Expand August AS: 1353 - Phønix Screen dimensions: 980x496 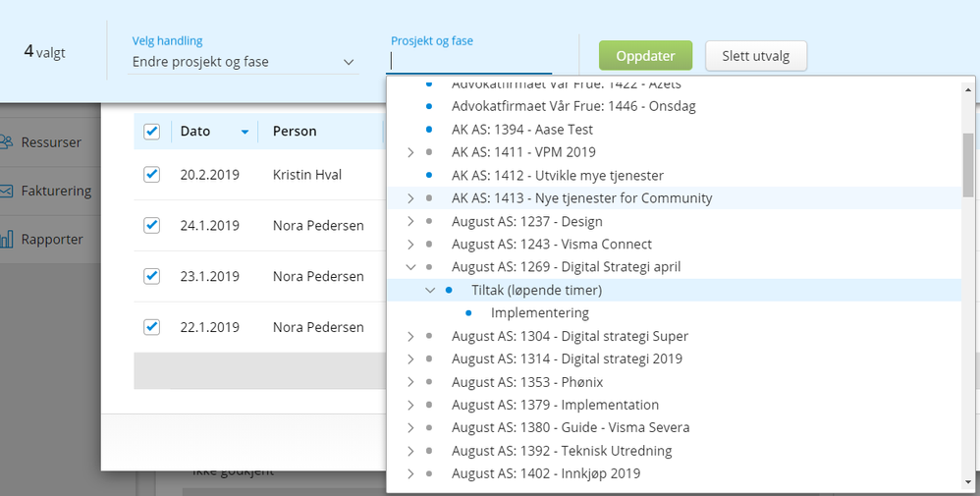[x=410, y=382]
